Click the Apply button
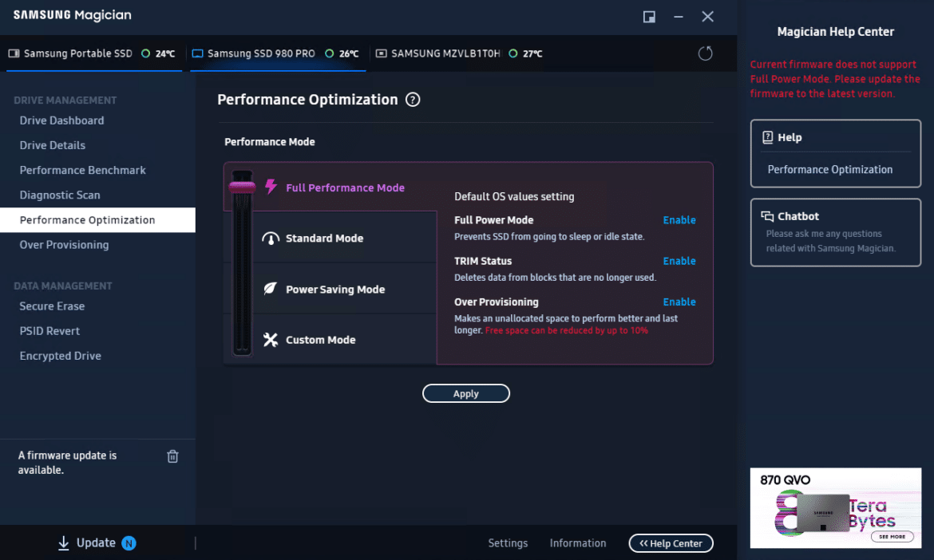 466,393
